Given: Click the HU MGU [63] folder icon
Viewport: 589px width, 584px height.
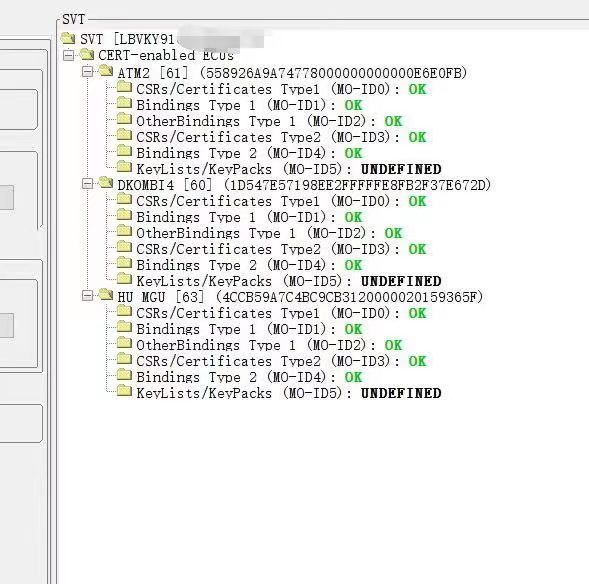Looking at the screenshot, I should (106, 295).
